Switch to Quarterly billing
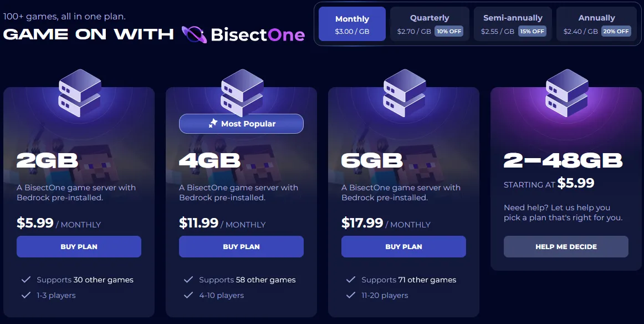The height and width of the screenshot is (324, 644). tap(430, 24)
